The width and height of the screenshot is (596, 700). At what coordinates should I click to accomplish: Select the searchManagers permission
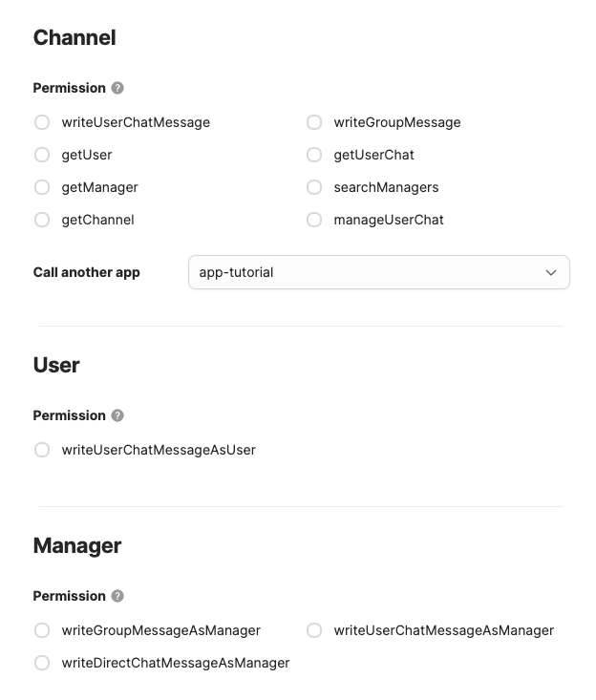pyautogui.click(x=314, y=187)
